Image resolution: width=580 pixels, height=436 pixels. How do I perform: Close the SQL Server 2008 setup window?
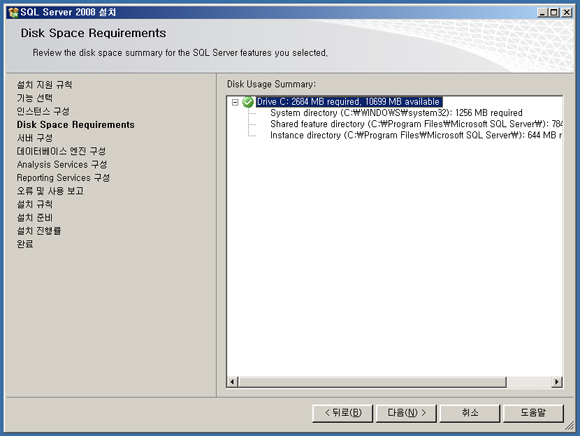pos(566,13)
